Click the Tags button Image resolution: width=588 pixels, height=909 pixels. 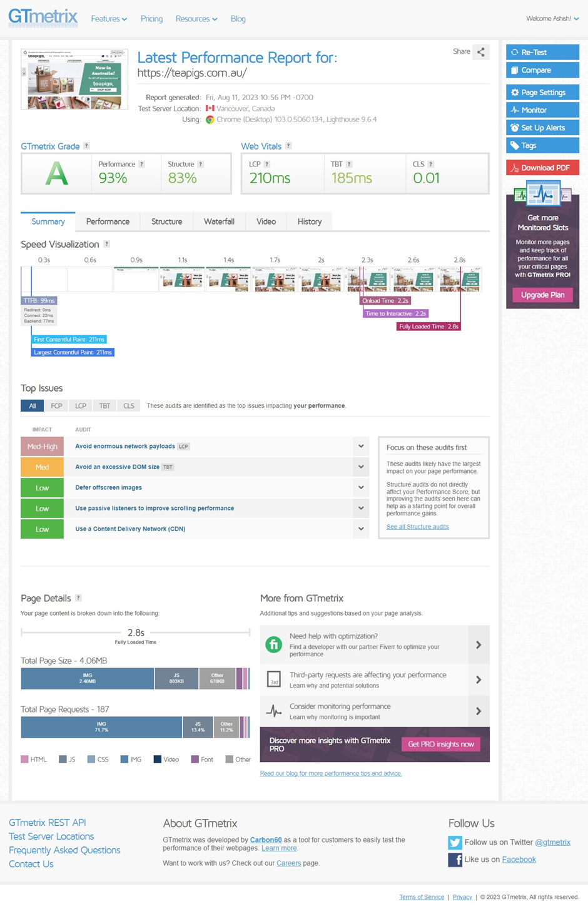pos(542,145)
